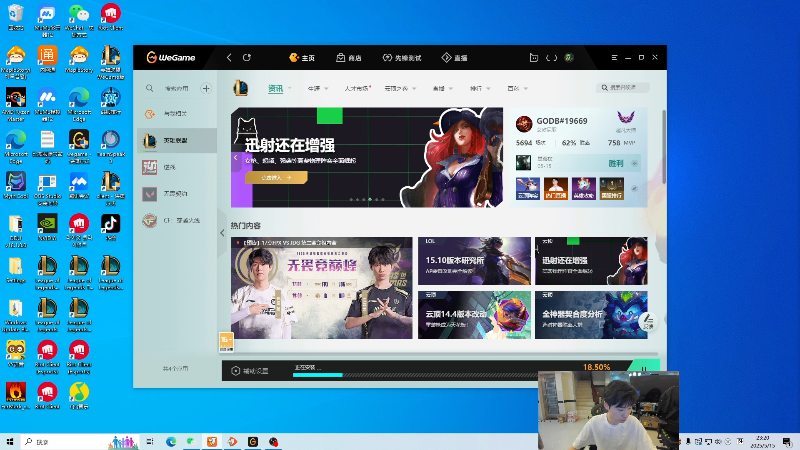800x450 pixels.
Task: Open the 全神器契合度分析 article
Action: click(591, 315)
